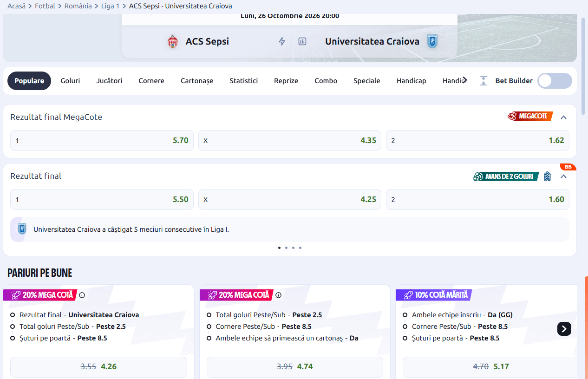
Task: Click the lightning bolt icon between teams
Action: click(282, 41)
